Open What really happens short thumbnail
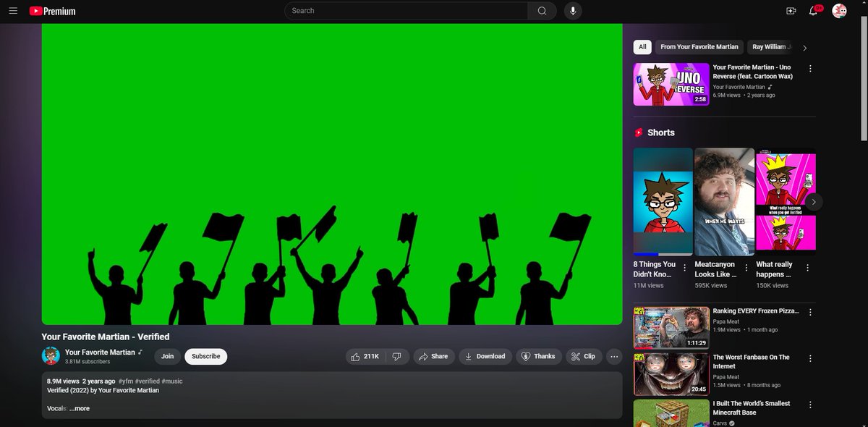Viewport: 868px width, 427px height. click(786, 202)
